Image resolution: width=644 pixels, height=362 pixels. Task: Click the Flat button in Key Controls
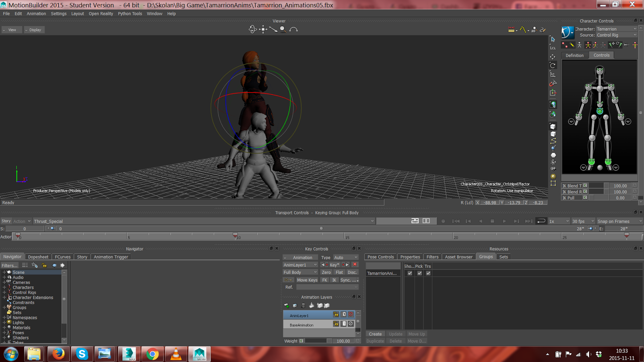(339, 272)
